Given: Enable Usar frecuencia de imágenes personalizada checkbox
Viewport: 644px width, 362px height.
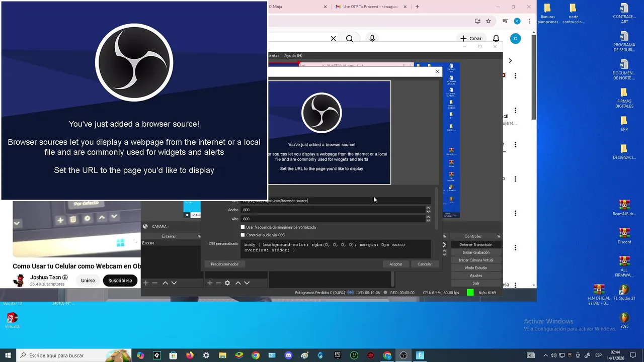Looking at the screenshot, I should tap(243, 227).
